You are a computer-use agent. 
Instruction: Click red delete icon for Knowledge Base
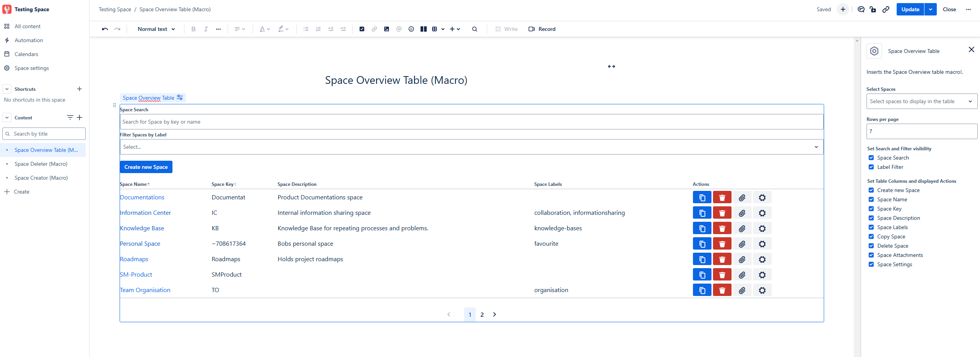click(x=722, y=228)
